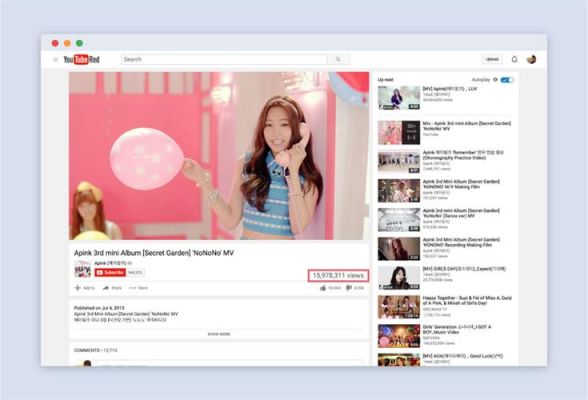Image resolution: width=588 pixels, height=400 pixels.
Task: Open the Apink channel avatar
Action: [82, 269]
